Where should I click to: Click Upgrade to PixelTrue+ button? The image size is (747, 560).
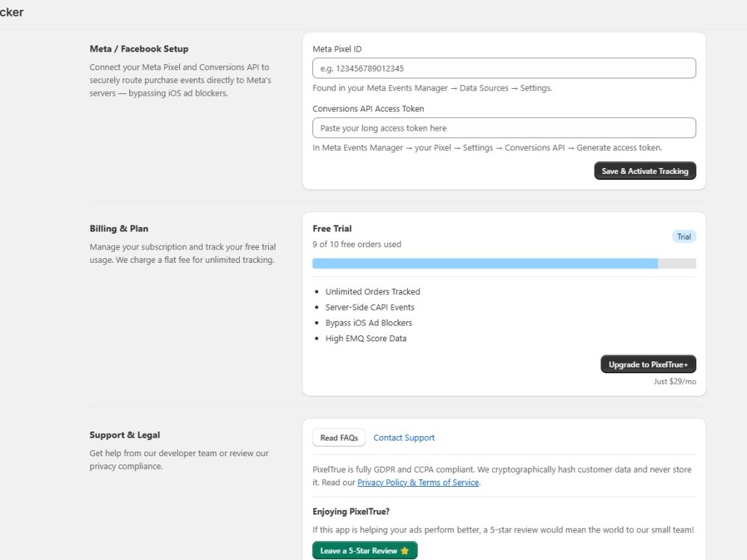pyautogui.click(x=648, y=364)
